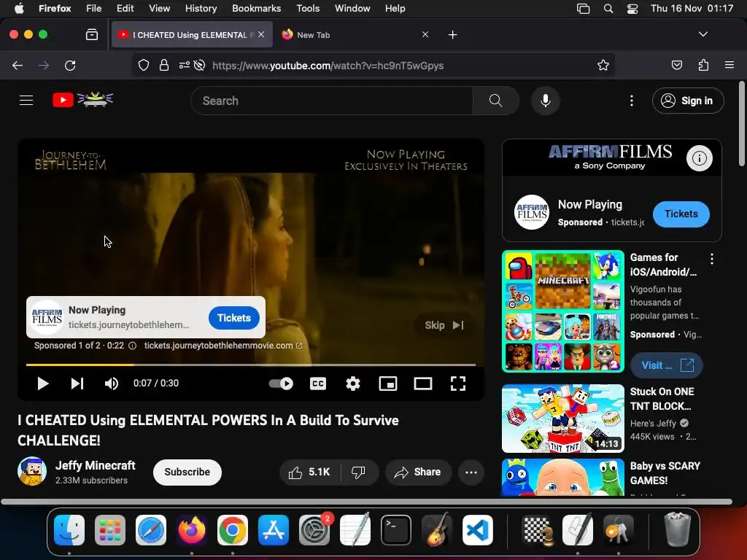
Task: Open the View menu
Action: pos(159,9)
